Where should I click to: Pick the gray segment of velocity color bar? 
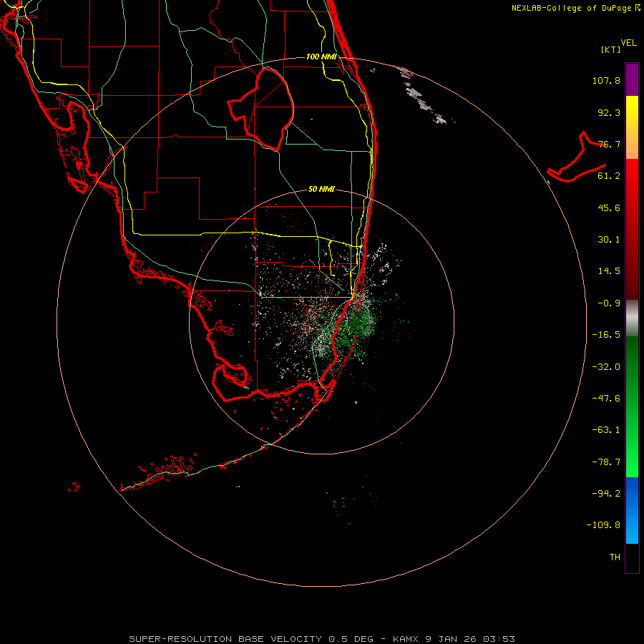tap(632, 318)
